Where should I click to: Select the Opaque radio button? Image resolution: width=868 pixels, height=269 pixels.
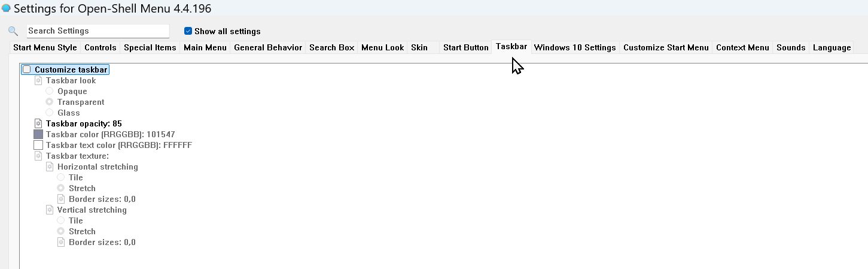tap(50, 91)
